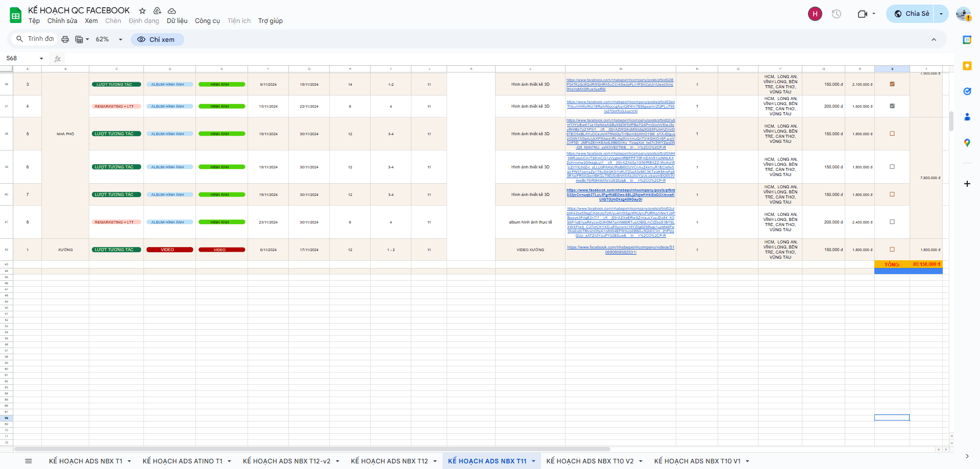
Task: Collapse the toolbar with chevron arrow
Action: (934, 39)
